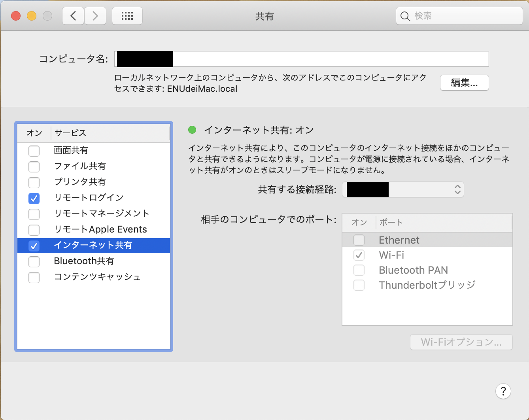
Task: Click the オン column header in services list
Action: coord(34,133)
